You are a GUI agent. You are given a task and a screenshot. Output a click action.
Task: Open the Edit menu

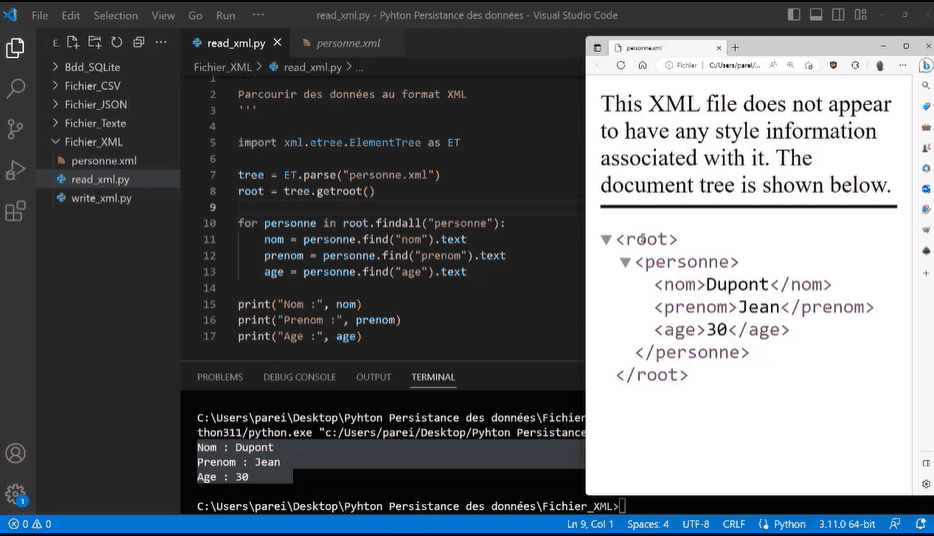click(x=70, y=15)
